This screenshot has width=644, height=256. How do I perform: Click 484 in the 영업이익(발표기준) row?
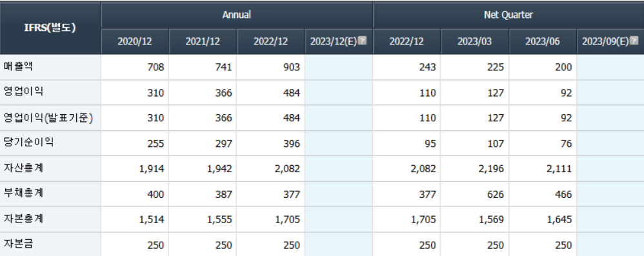[292, 118]
